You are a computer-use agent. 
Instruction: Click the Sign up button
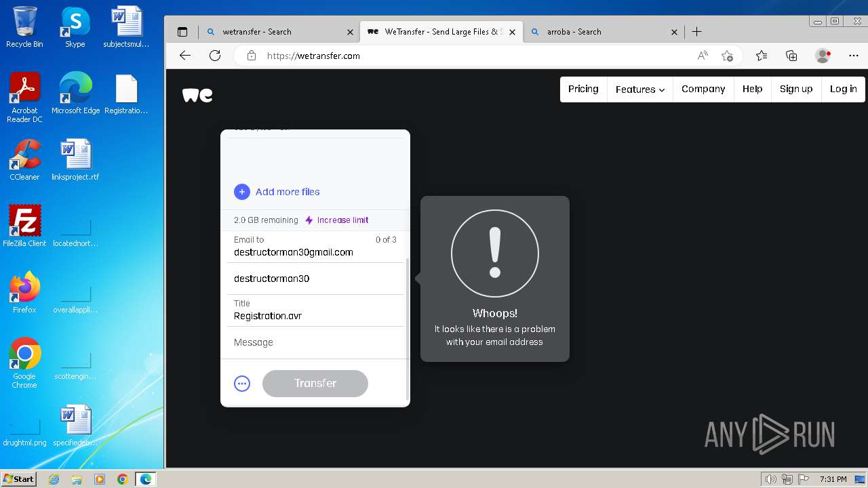coord(796,89)
